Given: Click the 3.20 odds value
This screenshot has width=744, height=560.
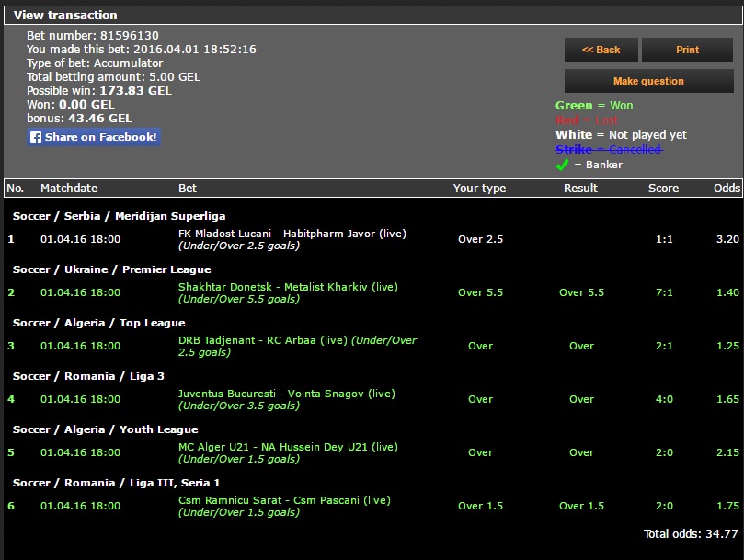Looking at the screenshot, I should coord(727,239).
